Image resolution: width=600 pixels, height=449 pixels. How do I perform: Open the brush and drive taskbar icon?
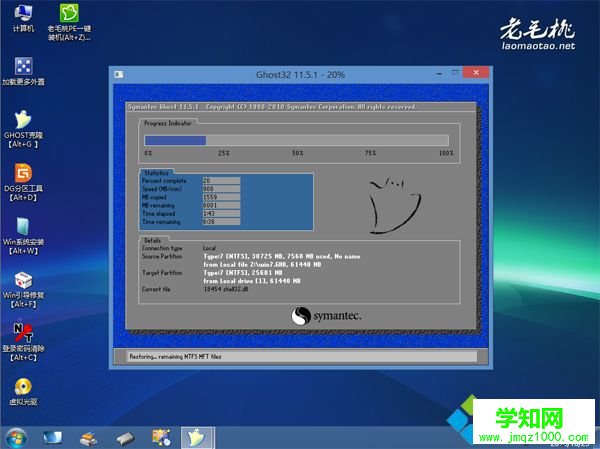point(88,438)
